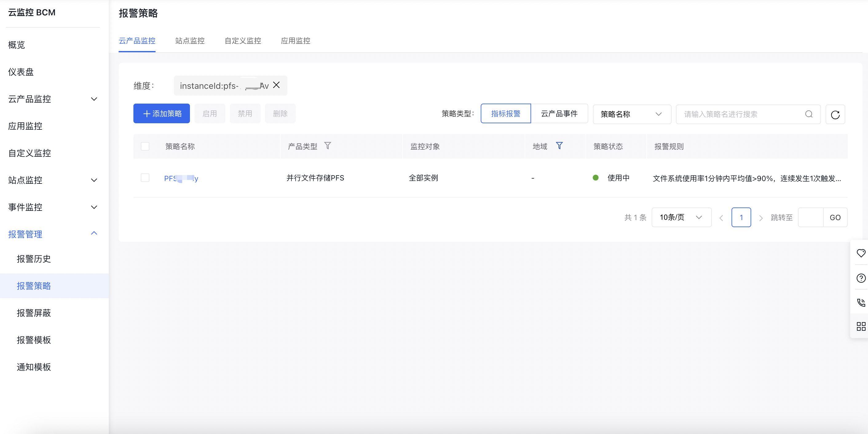Viewport: 868px width, 434px height.
Task: Click the 添加策略 button
Action: click(x=162, y=113)
